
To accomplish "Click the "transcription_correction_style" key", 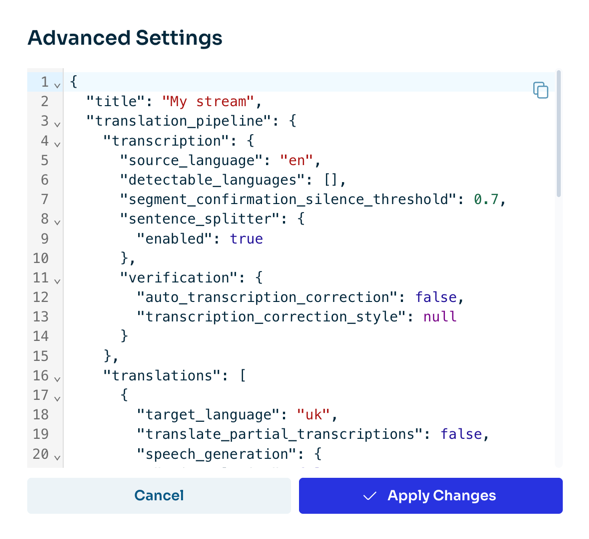I will [x=271, y=317].
